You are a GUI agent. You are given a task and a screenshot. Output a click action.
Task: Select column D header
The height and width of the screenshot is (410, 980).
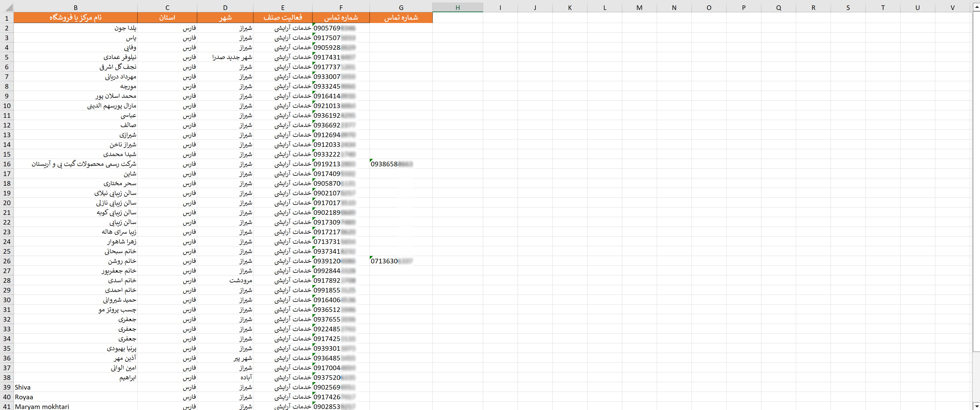coord(225,7)
